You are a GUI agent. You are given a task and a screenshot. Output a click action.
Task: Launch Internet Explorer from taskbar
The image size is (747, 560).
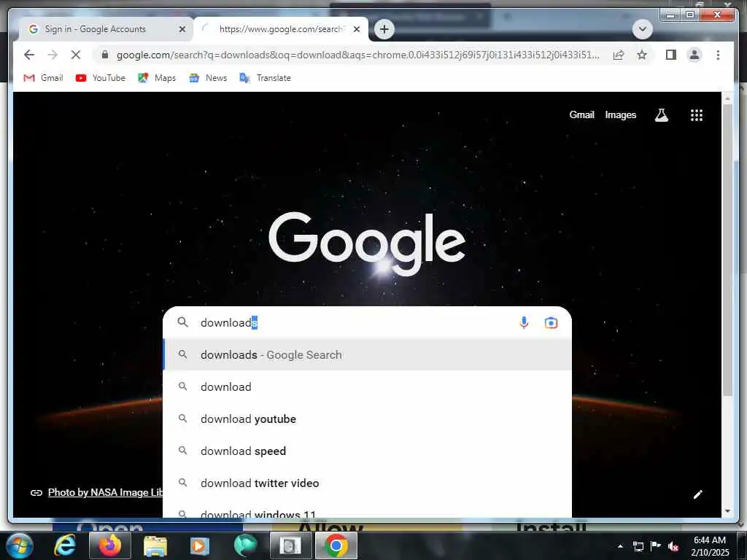click(64, 545)
